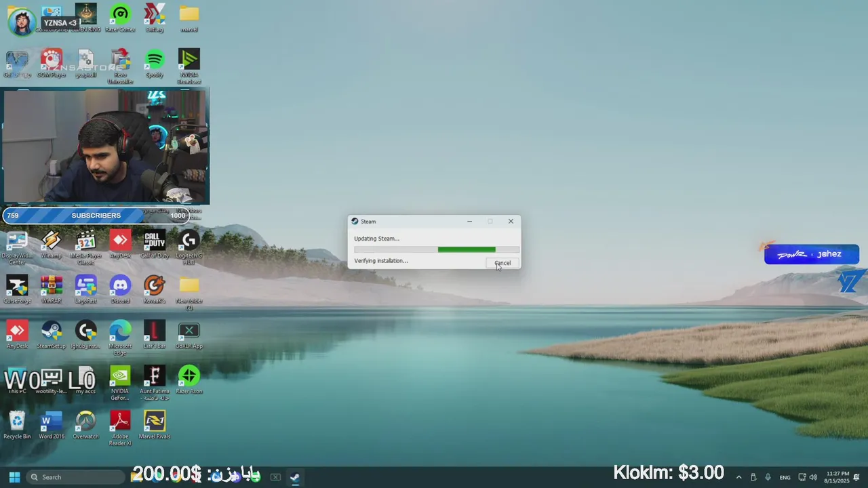Screen dimensions: 868x488
Task: Open the marvel folder
Action: pos(189,18)
